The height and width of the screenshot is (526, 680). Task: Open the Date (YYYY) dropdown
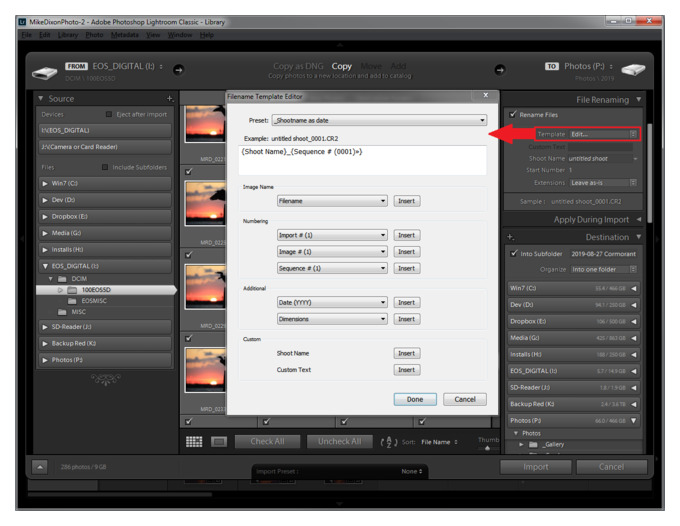click(x=331, y=302)
